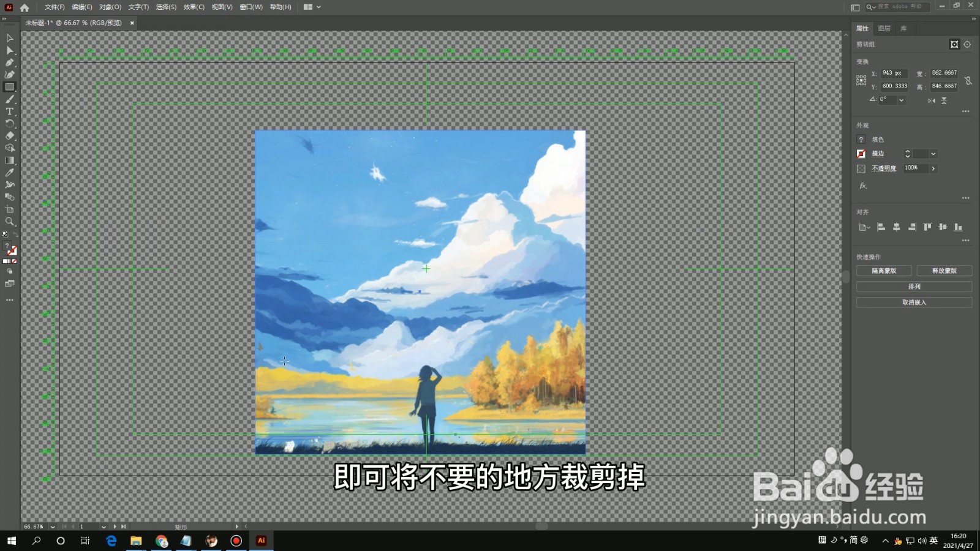Select the Paintbrush tool

click(10, 99)
